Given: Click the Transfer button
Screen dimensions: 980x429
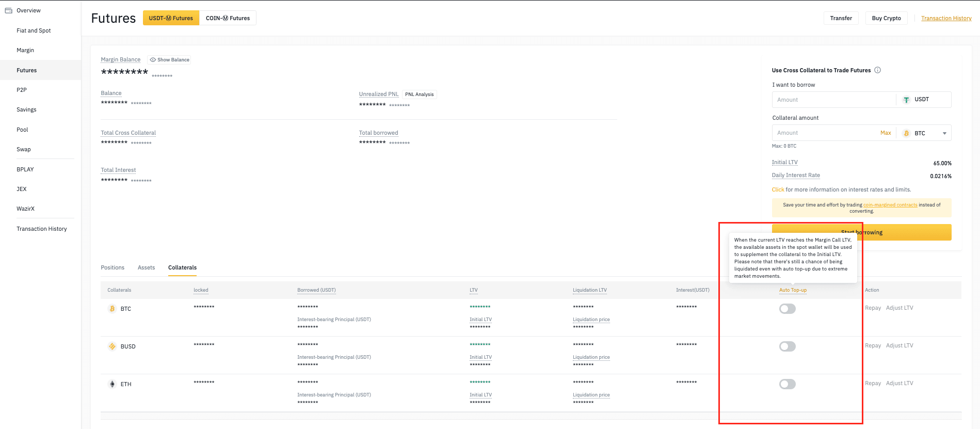Looking at the screenshot, I should tap(841, 18).
